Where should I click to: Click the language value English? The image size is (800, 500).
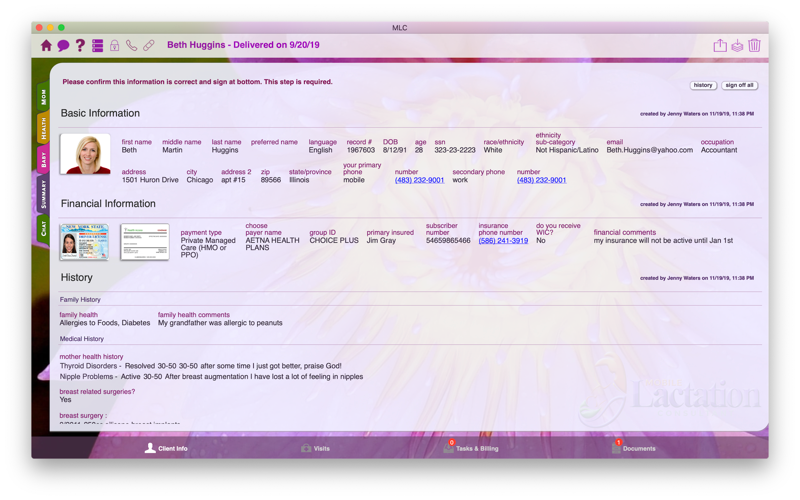click(320, 150)
